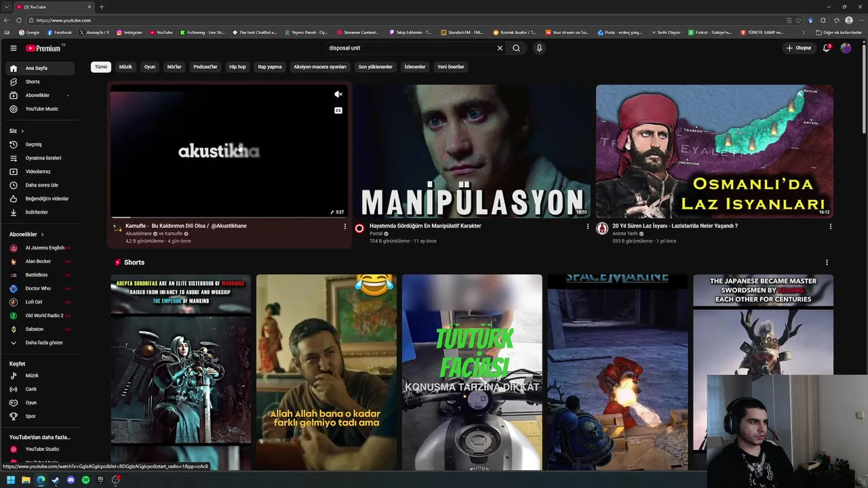Image resolution: width=868 pixels, height=488 pixels.
Task: Open Doctor Who subscription channel
Action: click(40, 289)
